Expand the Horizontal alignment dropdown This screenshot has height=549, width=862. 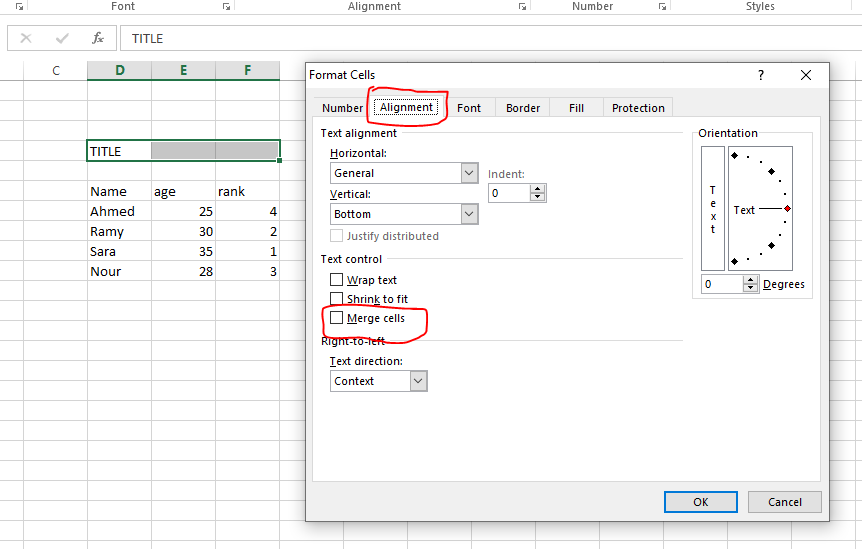(470, 173)
